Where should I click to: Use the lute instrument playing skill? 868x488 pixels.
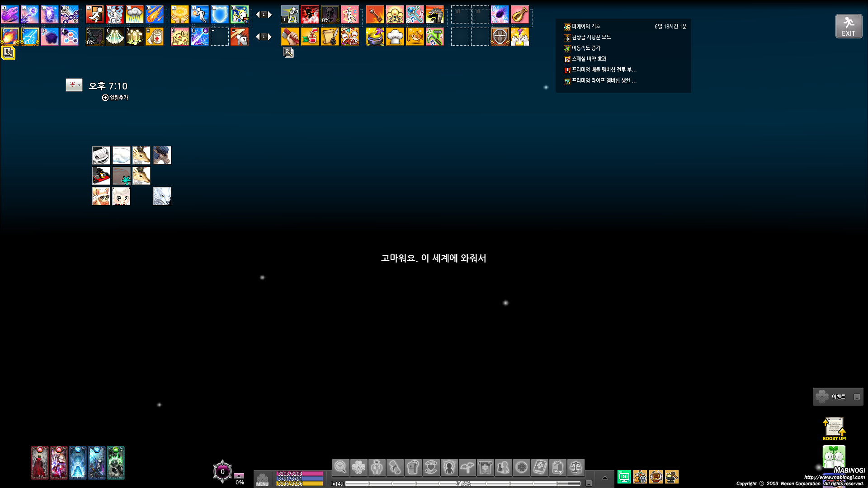(519, 14)
